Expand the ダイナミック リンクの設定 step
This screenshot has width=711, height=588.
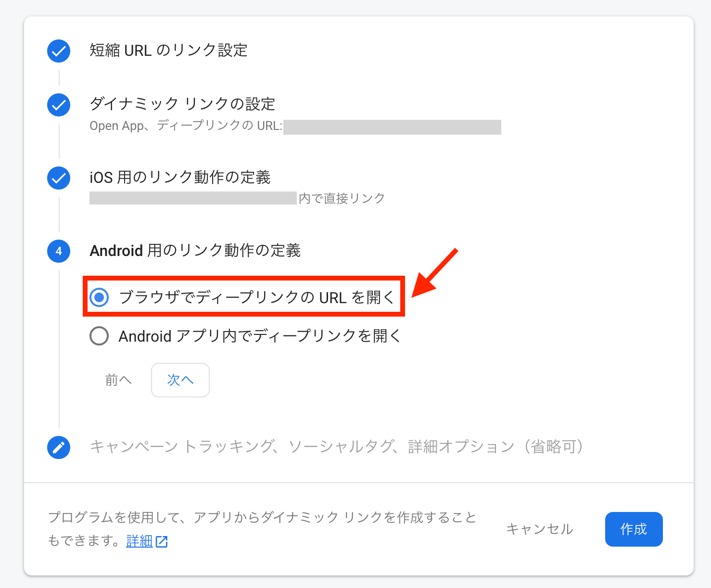[x=182, y=104]
